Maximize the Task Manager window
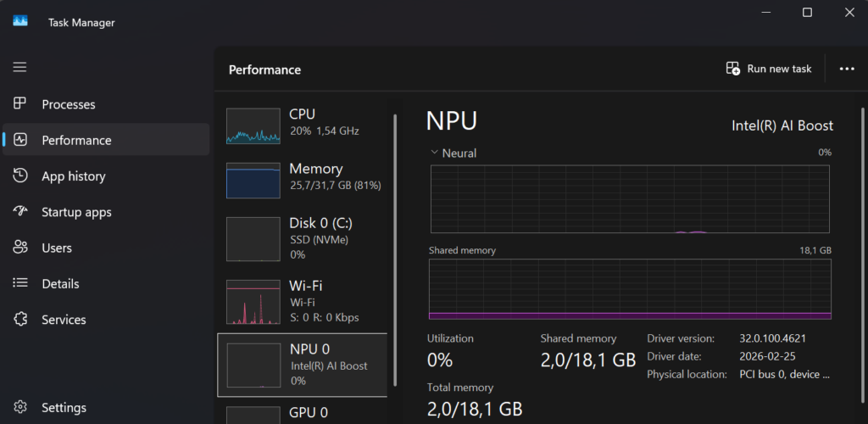The width and height of the screenshot is (868, 424). tap(807, 12)
